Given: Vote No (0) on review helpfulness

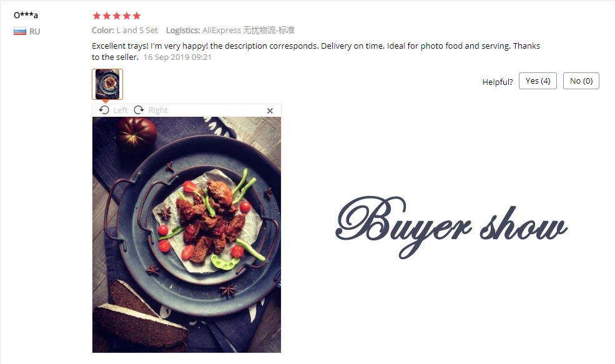Looking at the screenshot, I should coord(581,81).
